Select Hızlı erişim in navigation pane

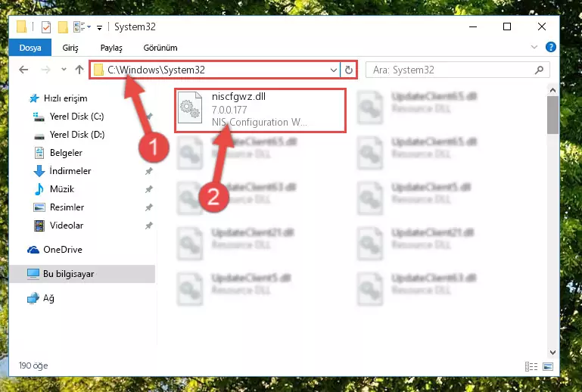65,98
